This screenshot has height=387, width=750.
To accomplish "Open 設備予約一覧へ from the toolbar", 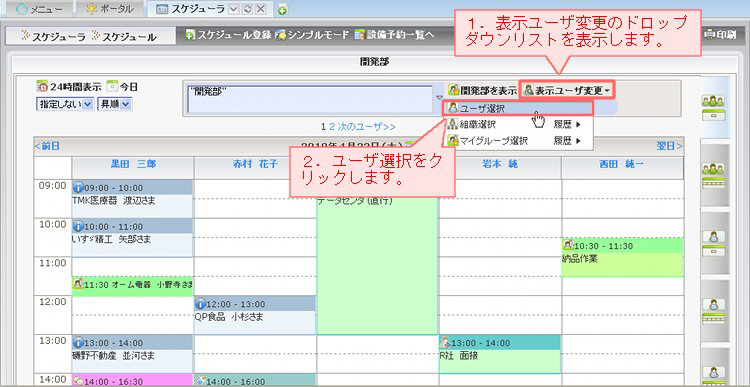I will (394, 34).
